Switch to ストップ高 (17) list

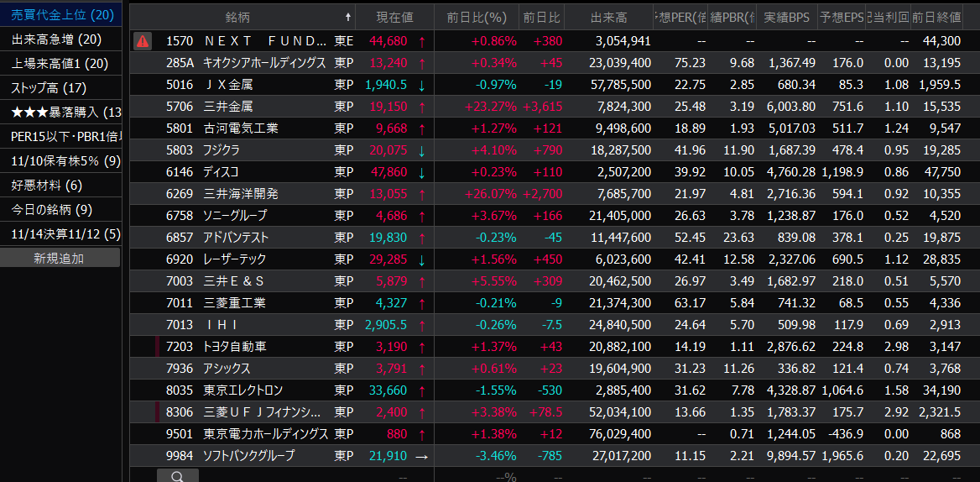click(49, 88)
